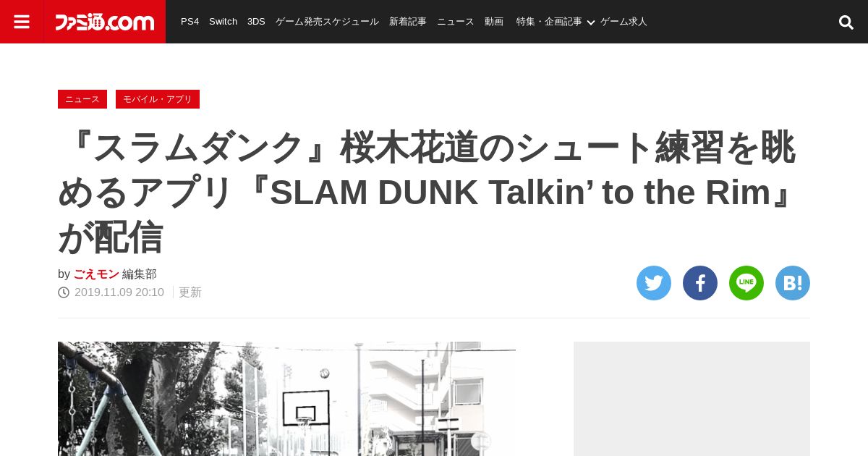Open ニュース in top navigation
This screenshot has height=456, width=868.
coord(456,22)
